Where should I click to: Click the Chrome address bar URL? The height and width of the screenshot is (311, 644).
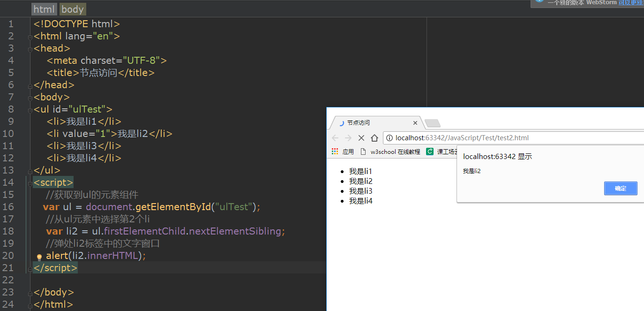pyautogui.click(x=462, y=138)
